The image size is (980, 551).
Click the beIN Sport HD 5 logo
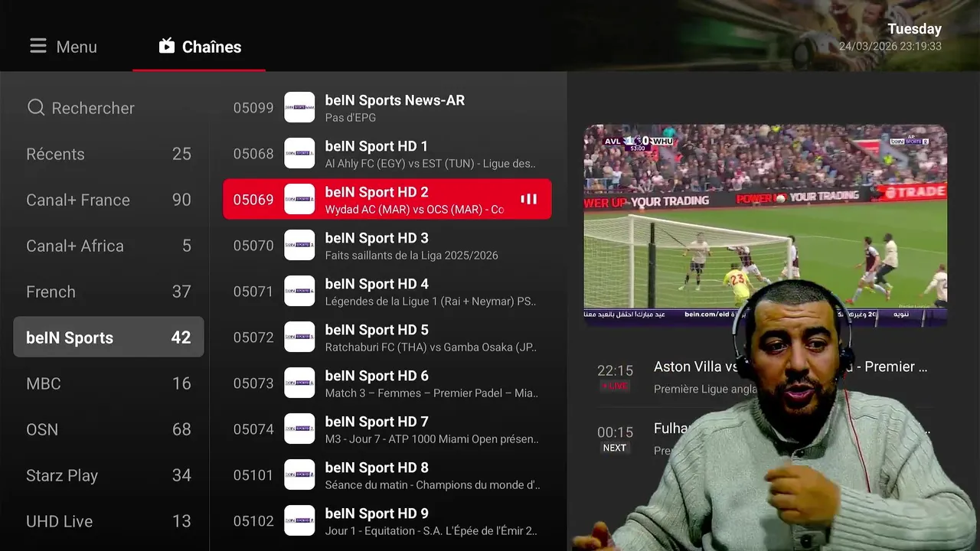(299, 337)
